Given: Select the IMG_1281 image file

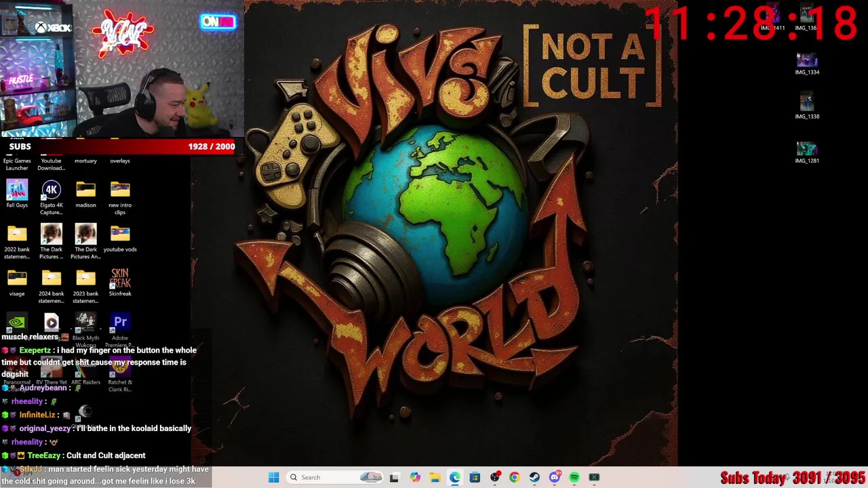Looking at the screenshot, I should pyautogui.click(x=807, y=153).
